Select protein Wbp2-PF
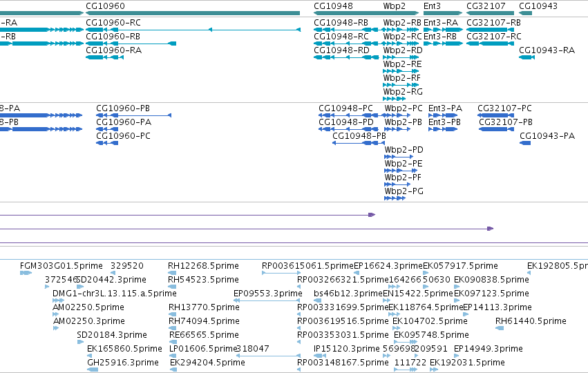Image resolution: width=588 pixels, height=373 pixels. point(403,178)
